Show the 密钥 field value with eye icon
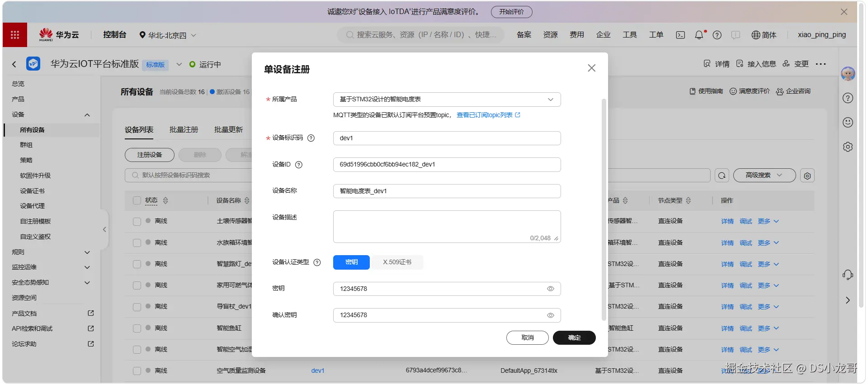 point(551,289)
